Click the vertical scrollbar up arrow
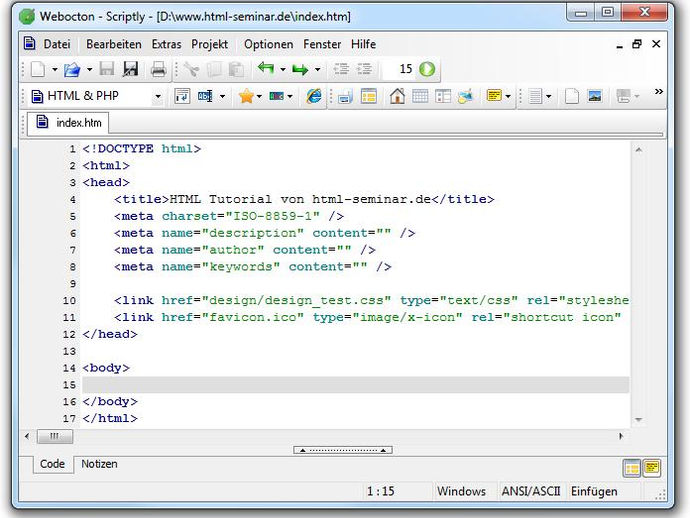This screenshot has width=690, height=518. pos(639,150)
